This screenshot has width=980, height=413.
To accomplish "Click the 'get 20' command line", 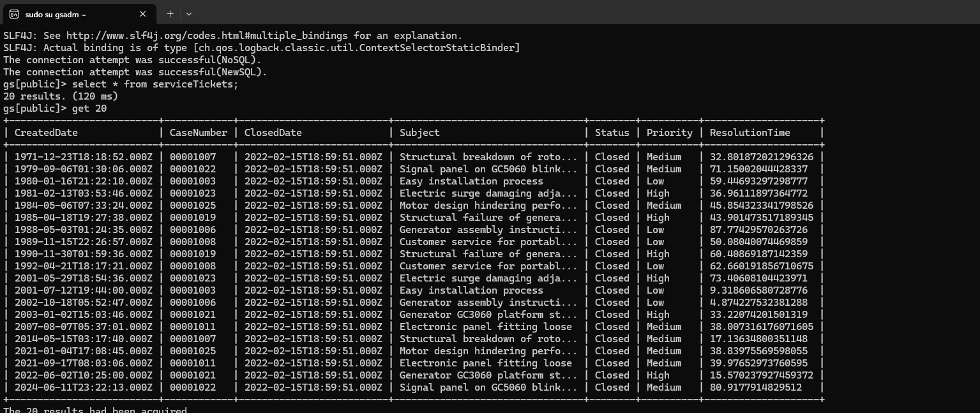I will coord(89,109).
